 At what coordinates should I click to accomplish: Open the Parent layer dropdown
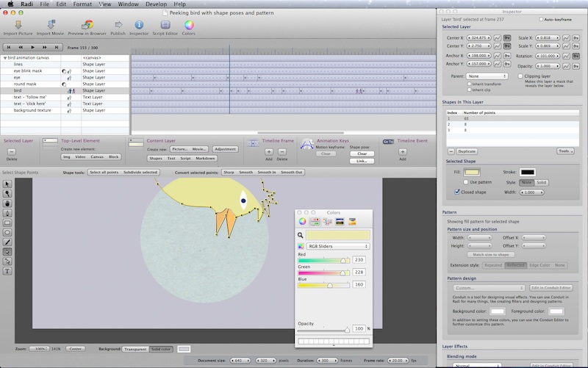click(x=486, y=76)
